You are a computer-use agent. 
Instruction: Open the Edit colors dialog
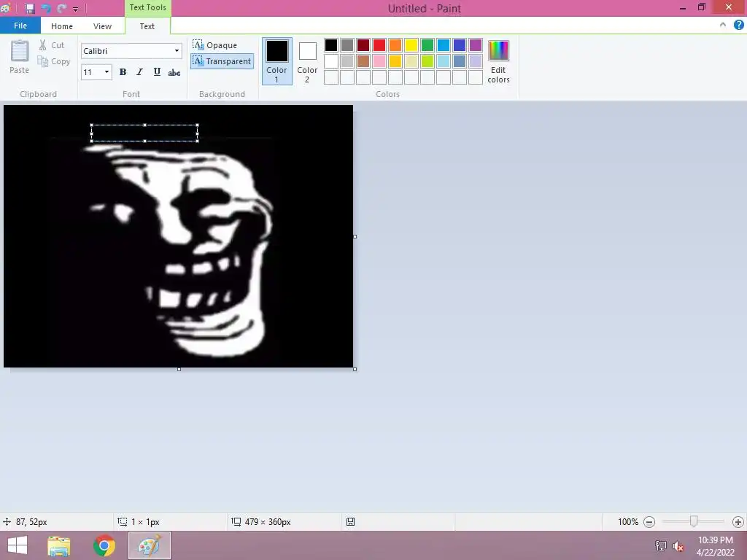pyautogui.click(x=498, y=61)
